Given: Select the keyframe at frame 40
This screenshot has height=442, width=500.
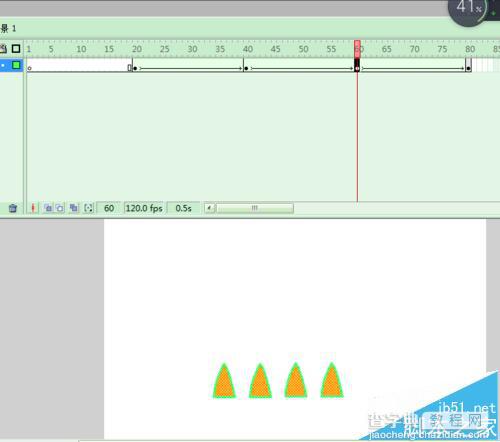Looking at the screenshot, I should point(246,68).
